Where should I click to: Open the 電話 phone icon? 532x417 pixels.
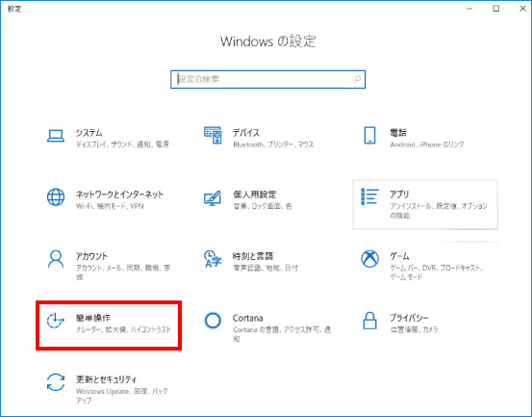click(x=369, y=135)
